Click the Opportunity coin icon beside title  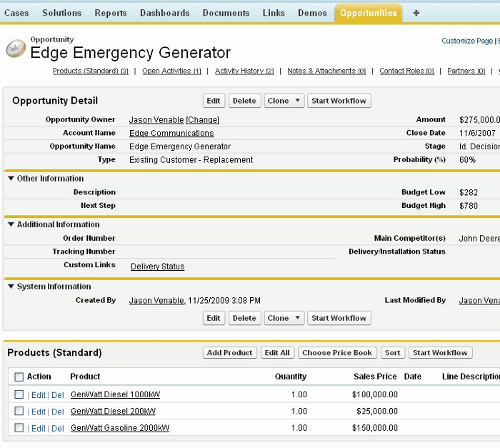click(x=16, y=49)
